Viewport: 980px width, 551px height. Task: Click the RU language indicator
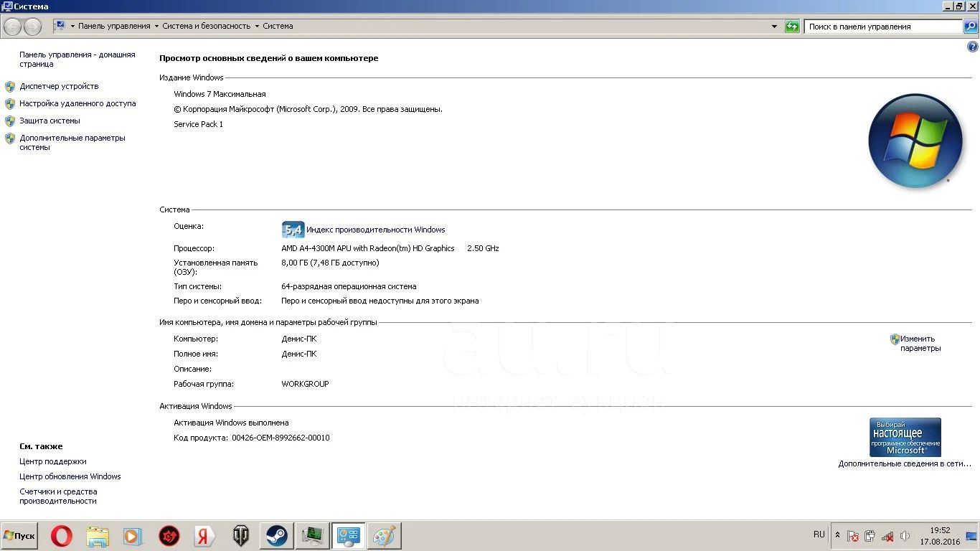point(819,534)
